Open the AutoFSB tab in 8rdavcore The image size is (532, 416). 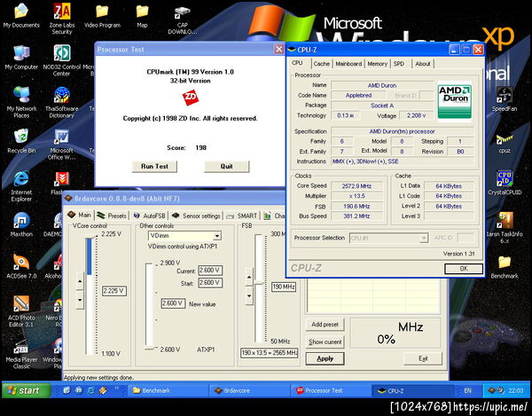click(149, 216)
